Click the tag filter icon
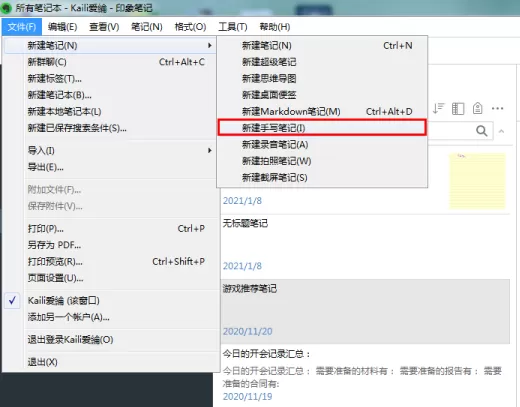520x407 pixels. point(478,108)
